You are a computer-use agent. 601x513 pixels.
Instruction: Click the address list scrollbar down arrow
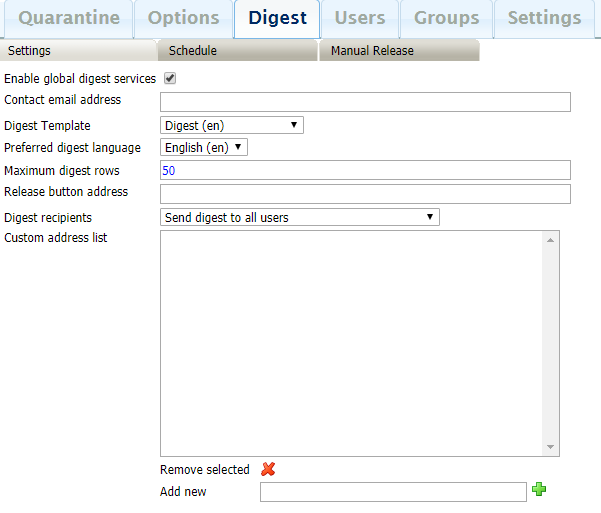(x=551, y=447)
